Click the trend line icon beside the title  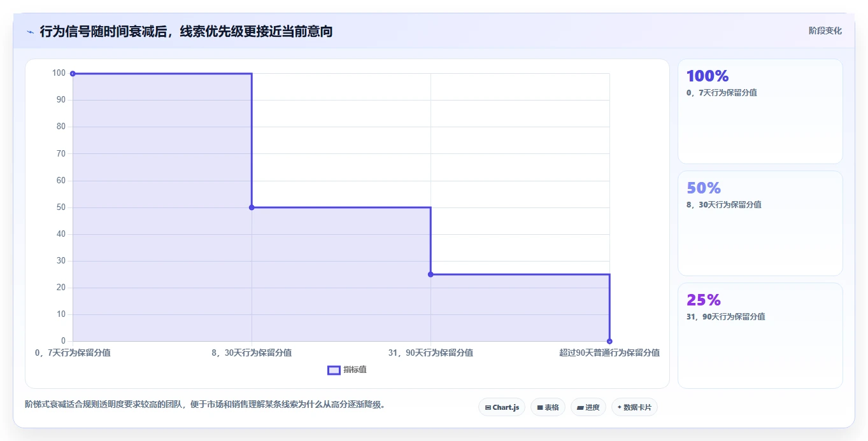point(30,32)
